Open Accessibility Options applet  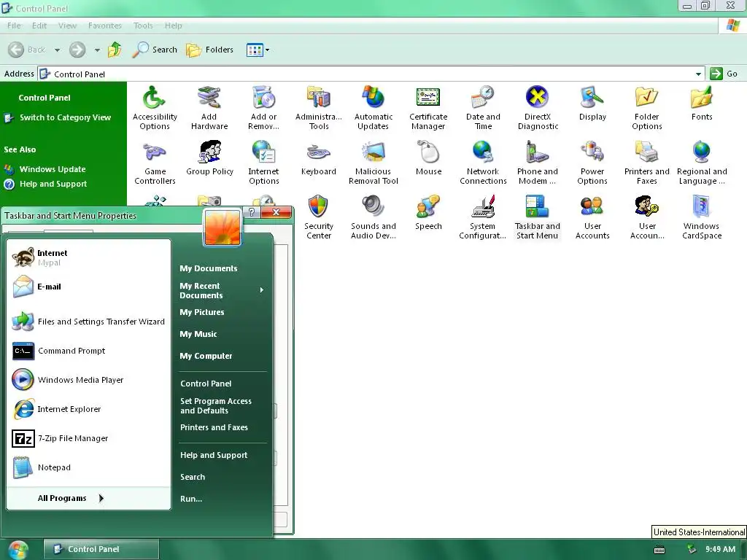tap(155, 108)
